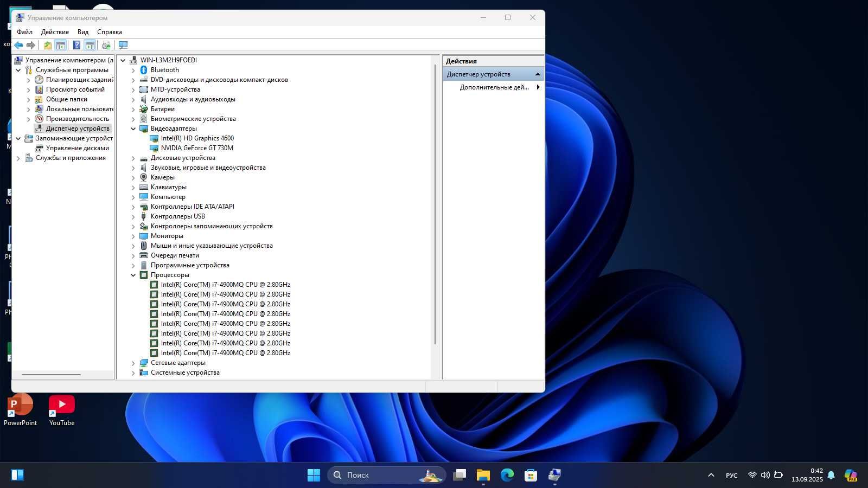Open the PowerPoint desktop shortcut
Viewport: 868px width, 488px height.
[x=21, y=410]
